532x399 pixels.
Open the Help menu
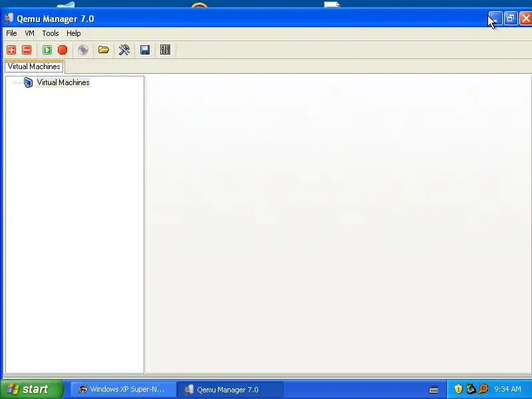click(x=74, y=33)
